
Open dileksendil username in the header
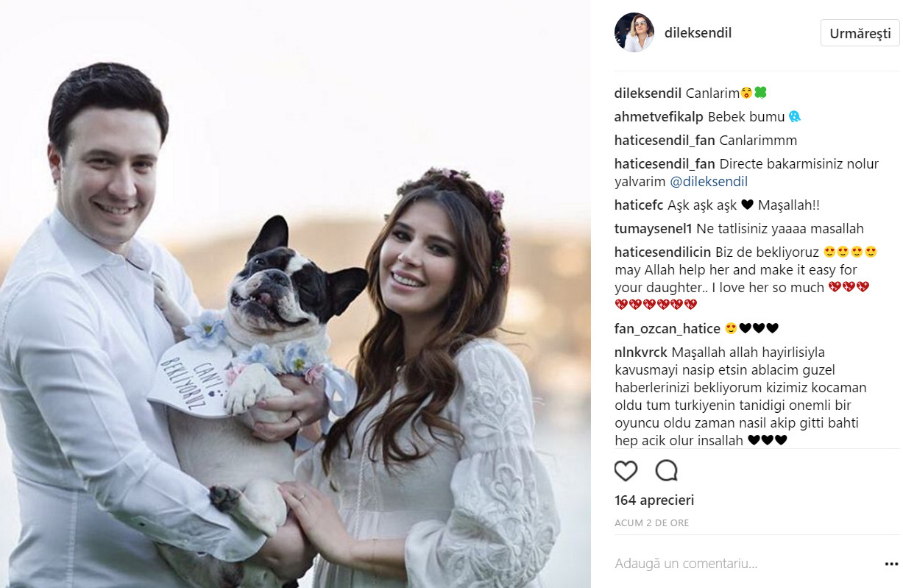(698, 33)
